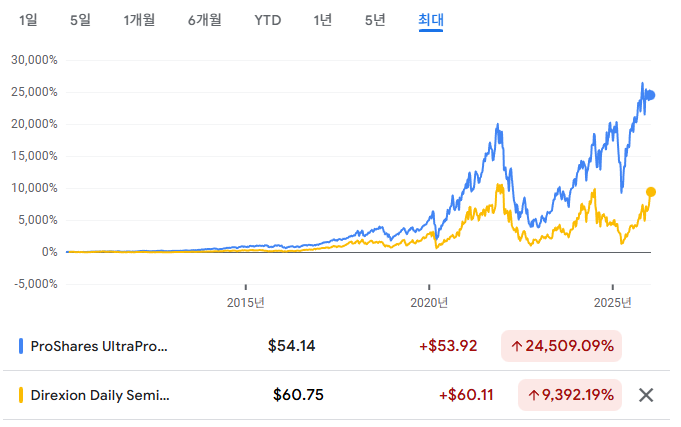Click the +9,392.19% change badge
The image size is (681, 427).
pyautogui.click(x=569, y=394)
